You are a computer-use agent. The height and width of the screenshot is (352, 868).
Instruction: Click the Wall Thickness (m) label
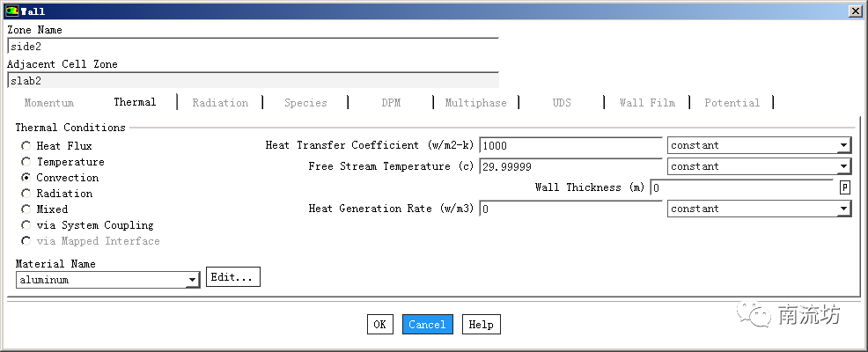pos(590,187)
